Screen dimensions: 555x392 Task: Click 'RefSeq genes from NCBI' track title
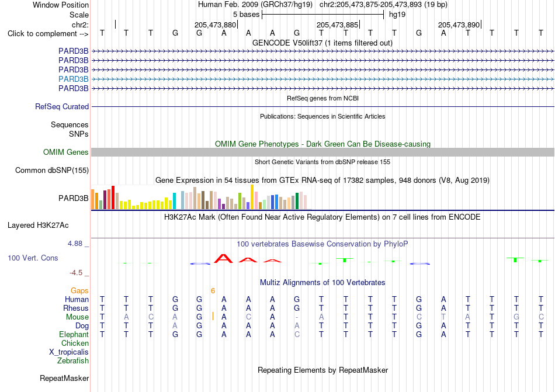point(322,98)
